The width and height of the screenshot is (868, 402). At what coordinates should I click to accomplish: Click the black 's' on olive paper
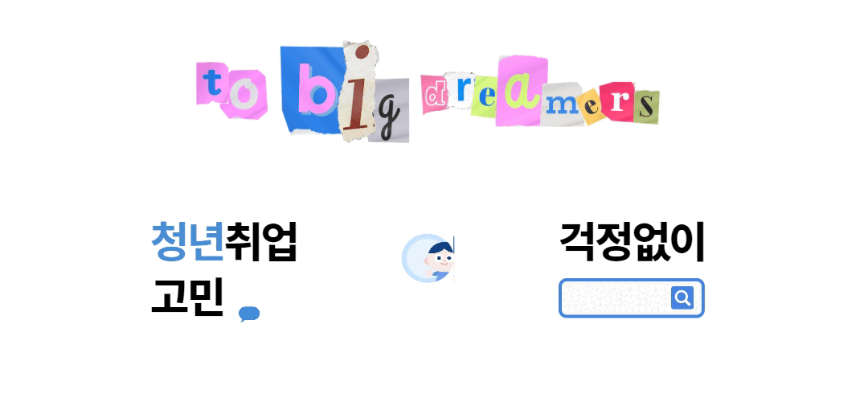645,106
